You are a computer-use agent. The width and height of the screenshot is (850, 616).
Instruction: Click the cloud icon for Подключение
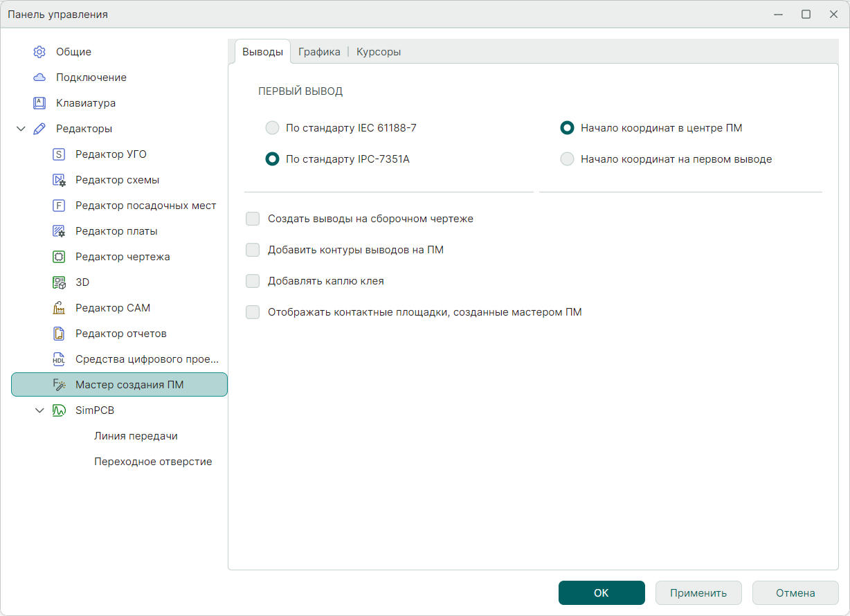[39, 78]
